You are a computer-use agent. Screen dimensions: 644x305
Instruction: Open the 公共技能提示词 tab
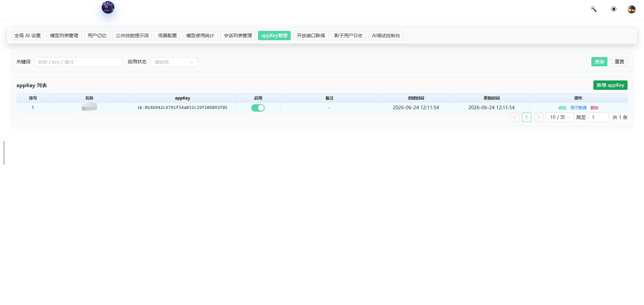[x=132, y=36]
